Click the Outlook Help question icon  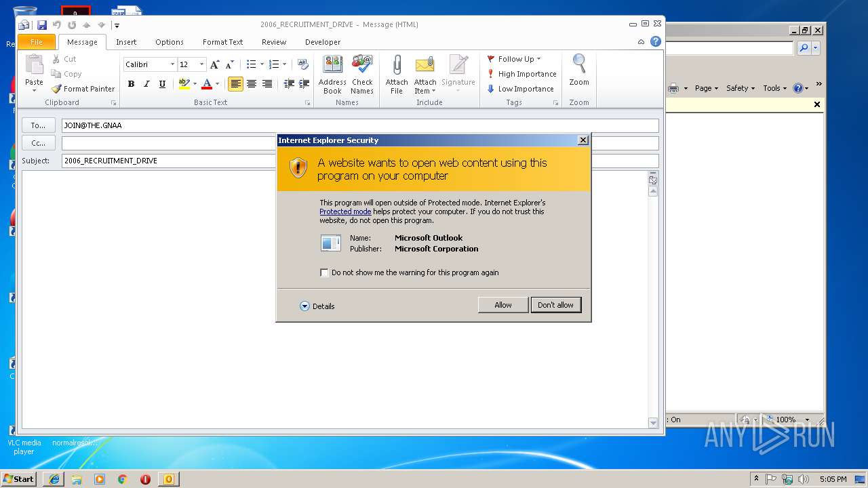(x=656, y=41)
